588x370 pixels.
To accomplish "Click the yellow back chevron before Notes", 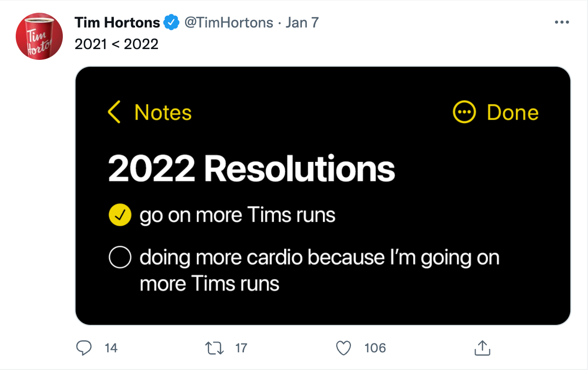I will [x=114, y=112].
